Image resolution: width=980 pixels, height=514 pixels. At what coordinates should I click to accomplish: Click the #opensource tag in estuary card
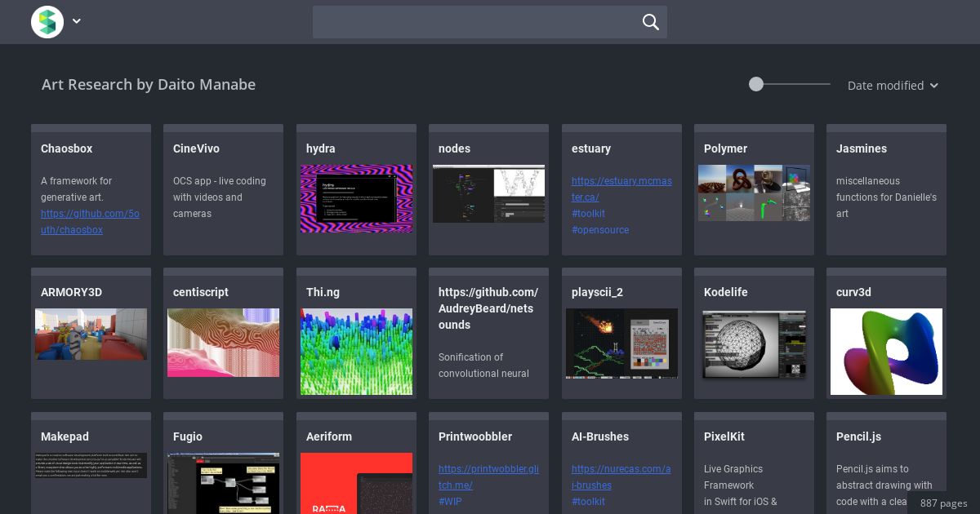pos(600,230)
